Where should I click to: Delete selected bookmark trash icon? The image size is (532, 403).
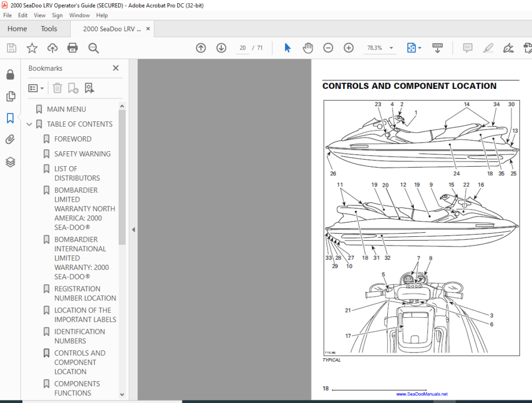tap(57, 88)
